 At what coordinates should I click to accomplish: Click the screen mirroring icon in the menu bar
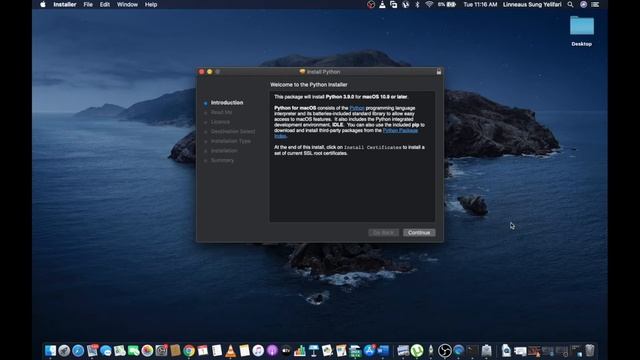(x=393, y=4)
